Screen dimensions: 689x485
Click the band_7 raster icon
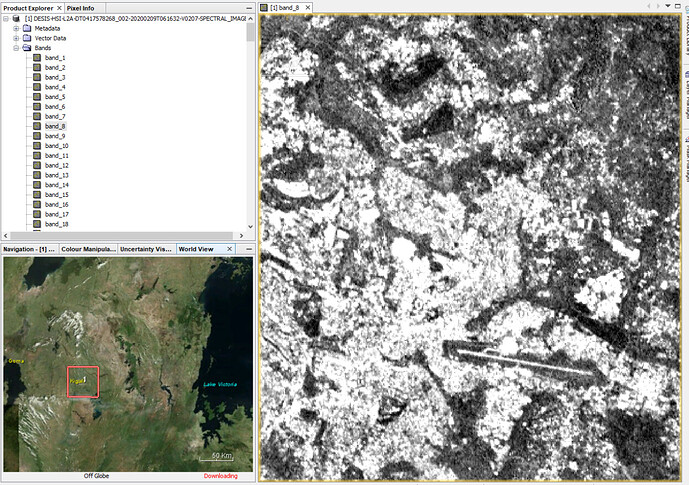click(x=37, y=116)
